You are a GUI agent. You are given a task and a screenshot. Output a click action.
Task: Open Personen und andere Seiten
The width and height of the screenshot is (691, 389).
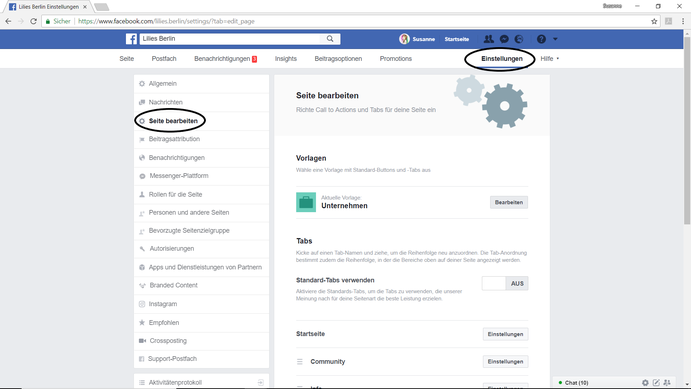pyautogui.click(x=201, y=212)
